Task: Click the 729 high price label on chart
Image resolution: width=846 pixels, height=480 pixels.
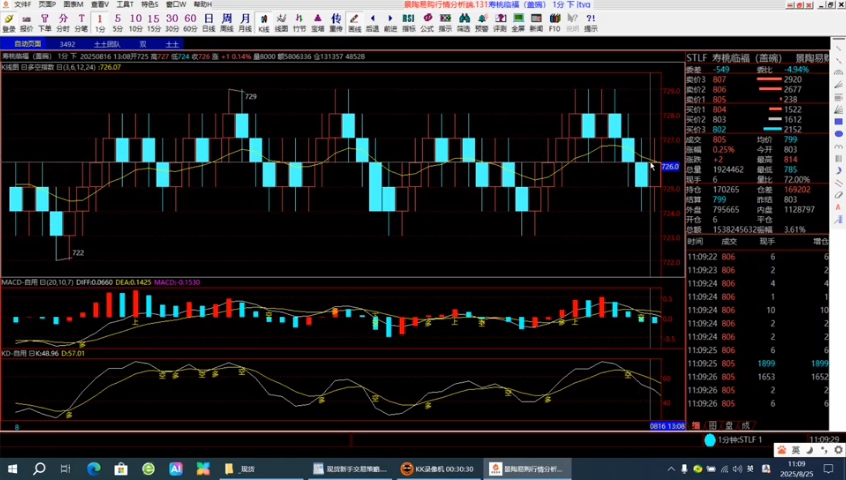Action: click(251, 97)
